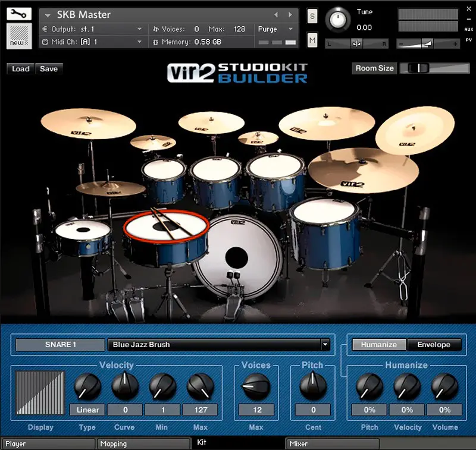Open the Mapping tab

pos(143,443)
